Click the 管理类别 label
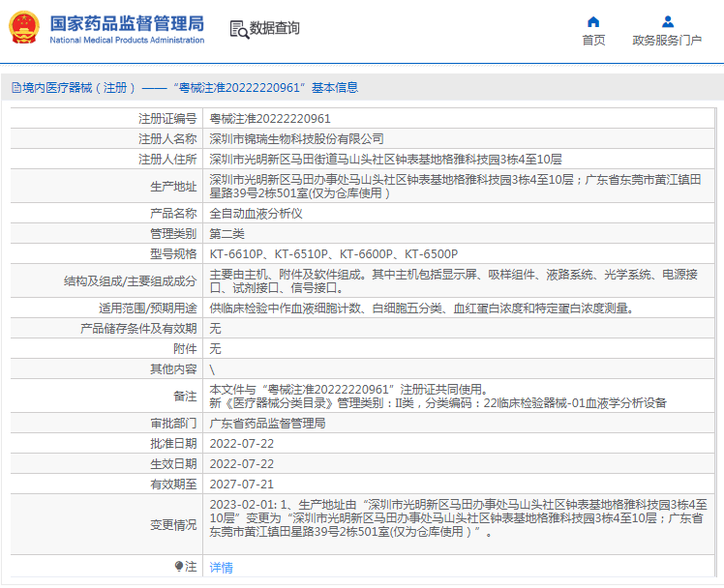The height and width of the screenshot is (588, 724). point(173,234)
